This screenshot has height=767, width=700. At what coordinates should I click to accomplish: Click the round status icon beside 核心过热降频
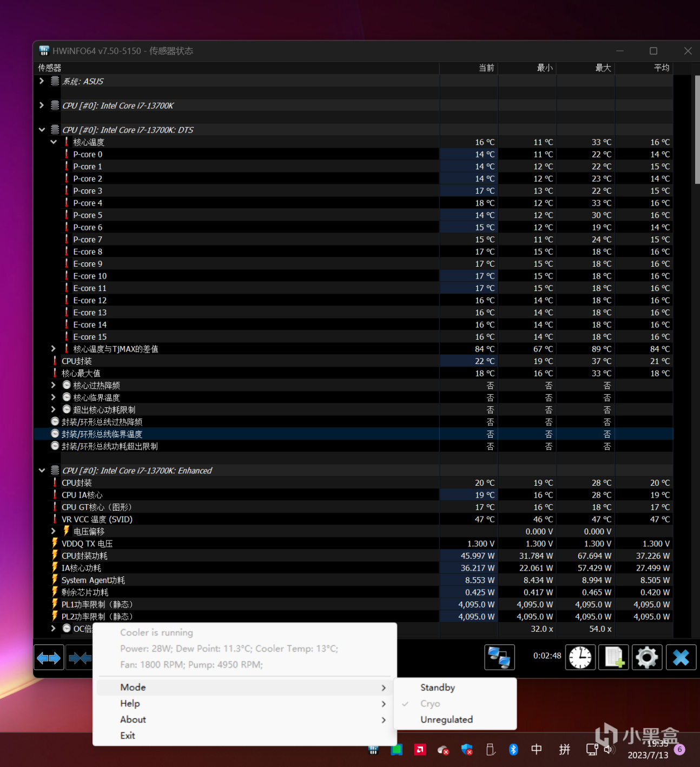tap(67, 385)
